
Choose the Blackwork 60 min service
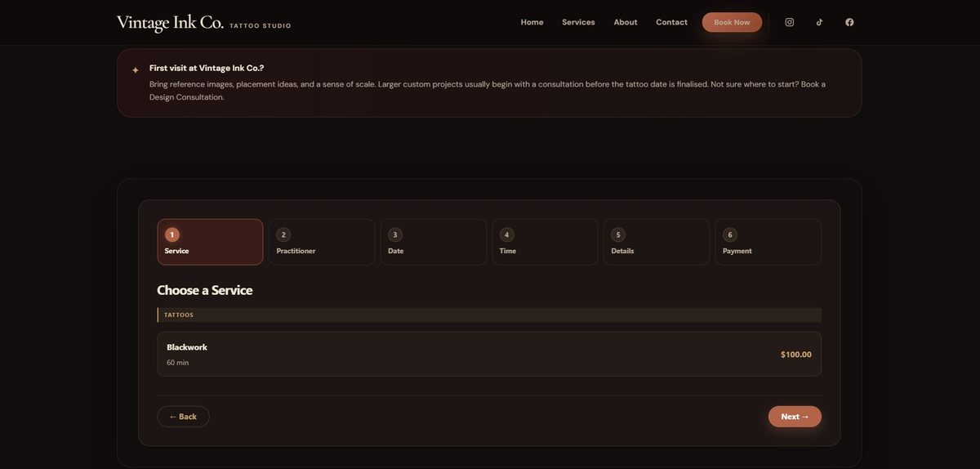click(x=489, y=354)
